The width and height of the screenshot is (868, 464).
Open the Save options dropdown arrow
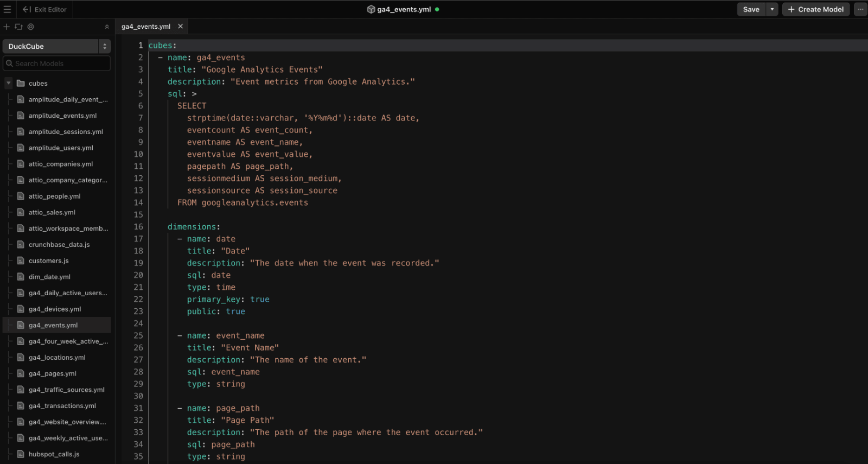tap(772, 9)
